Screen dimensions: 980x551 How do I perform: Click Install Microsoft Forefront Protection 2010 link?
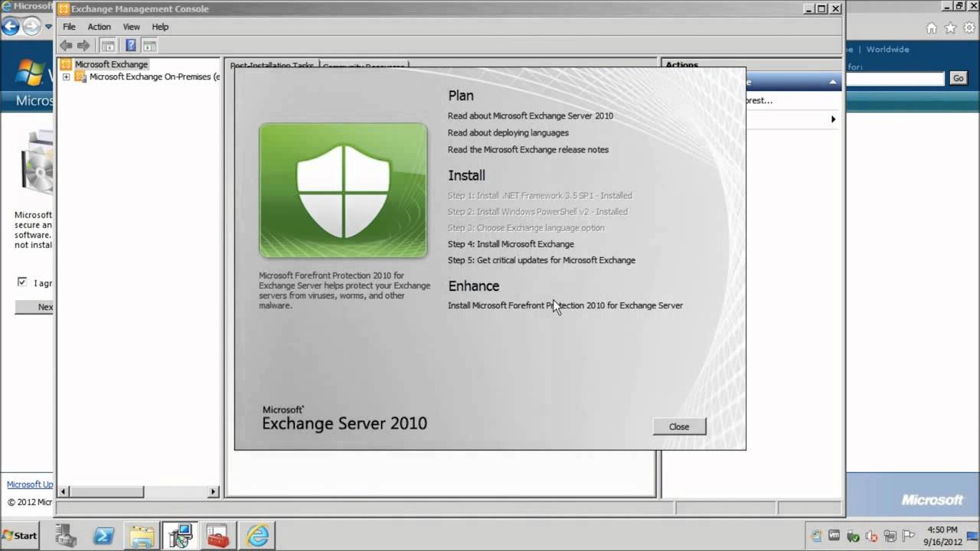pyautogui.click(x=565, y=305)
